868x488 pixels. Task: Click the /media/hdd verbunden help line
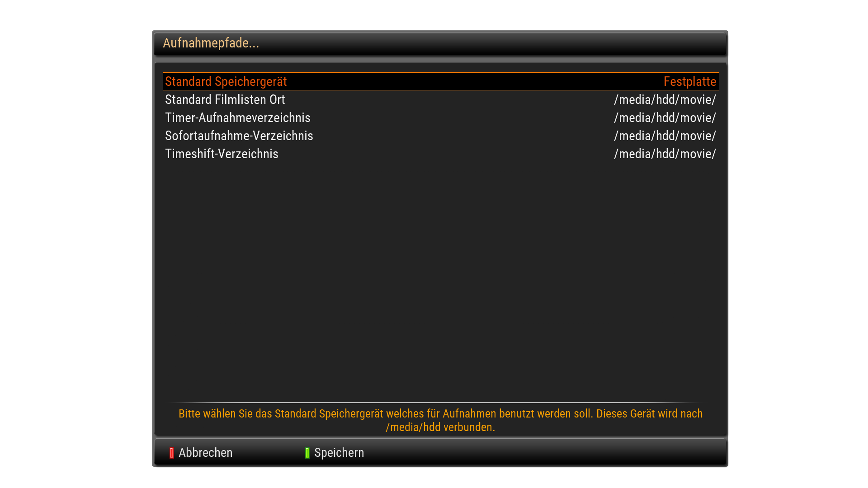coord(440,427)
